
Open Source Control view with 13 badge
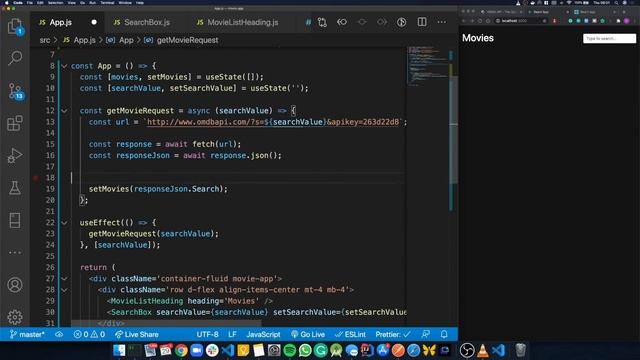[x=16, y=91]
